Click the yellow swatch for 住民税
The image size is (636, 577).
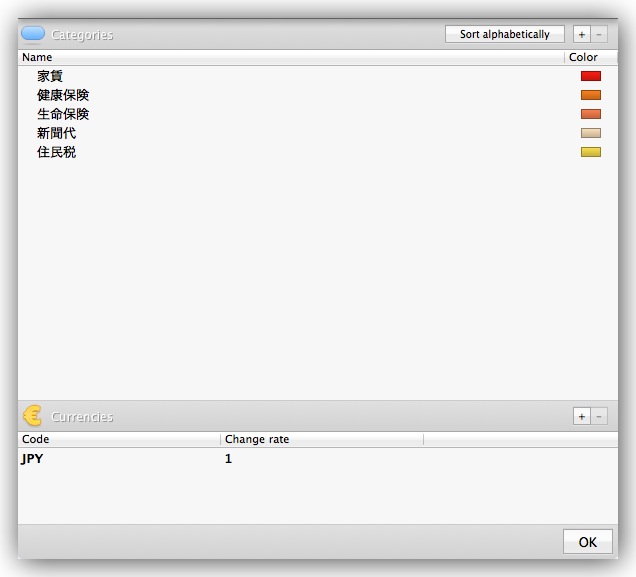(590, 152)
